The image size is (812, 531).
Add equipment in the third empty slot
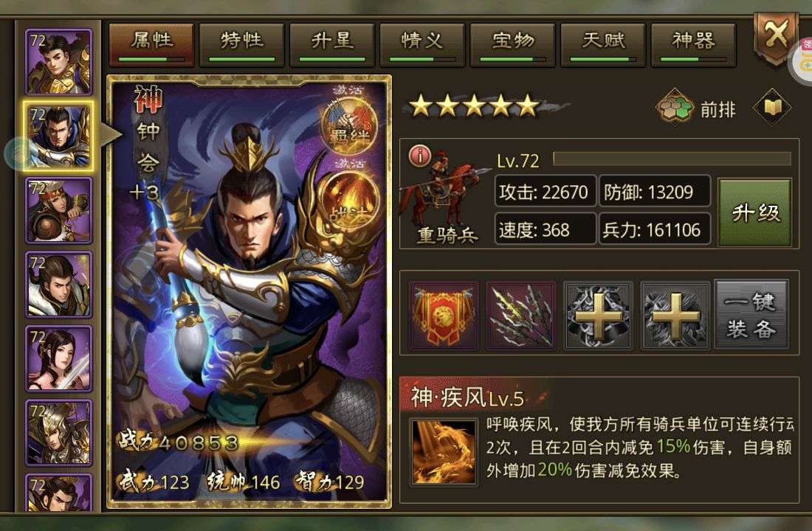point(598,315)
